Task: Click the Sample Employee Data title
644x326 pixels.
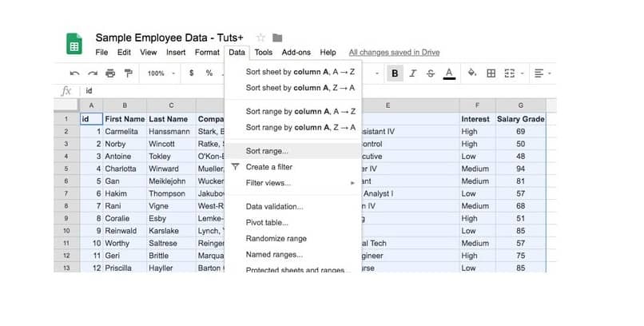Action: (x=169, y=38)
